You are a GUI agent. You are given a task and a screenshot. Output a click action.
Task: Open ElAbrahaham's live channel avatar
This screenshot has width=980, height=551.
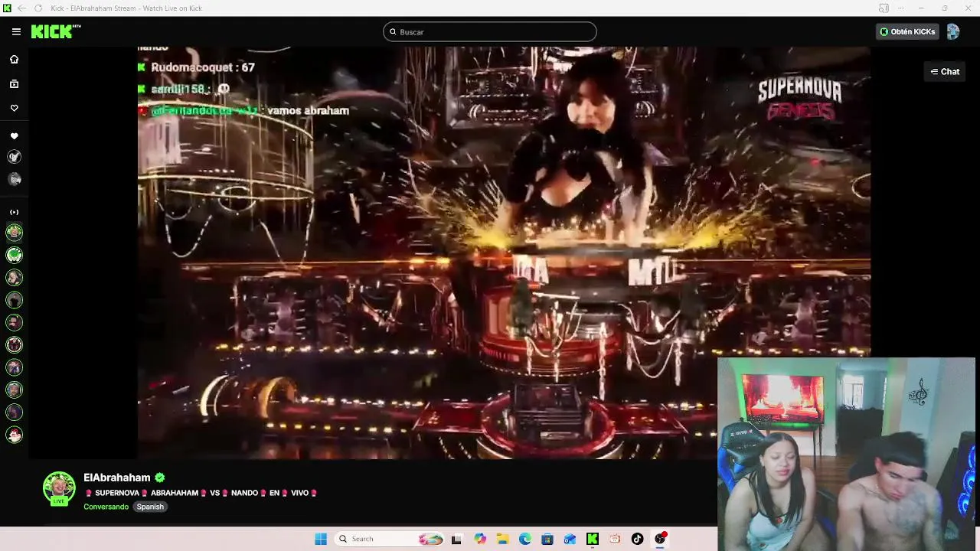coord(59,488)
